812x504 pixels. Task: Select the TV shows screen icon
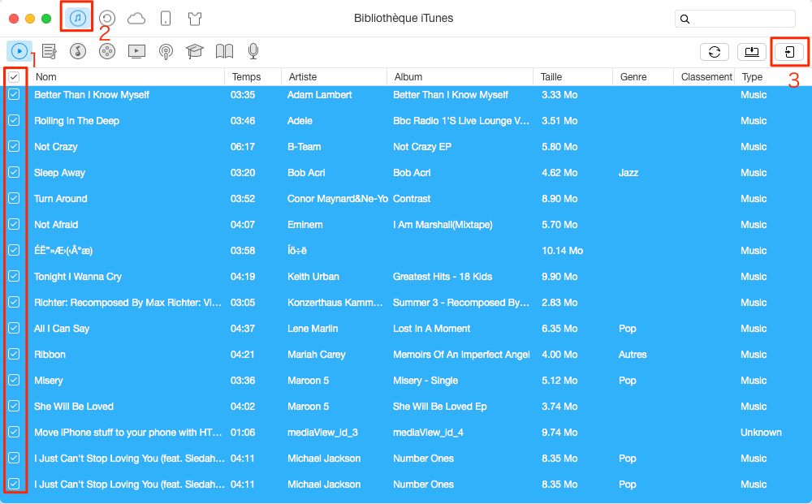[136, 51]
